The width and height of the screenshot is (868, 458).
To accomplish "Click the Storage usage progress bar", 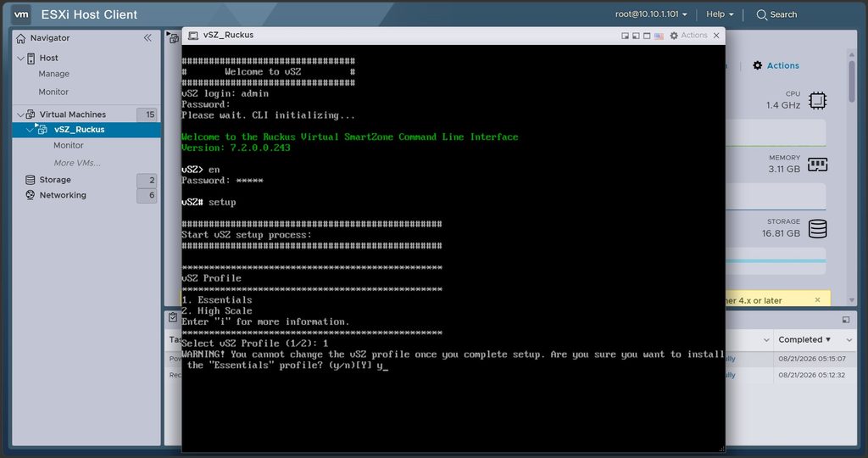I will click(x=776, y=261).
